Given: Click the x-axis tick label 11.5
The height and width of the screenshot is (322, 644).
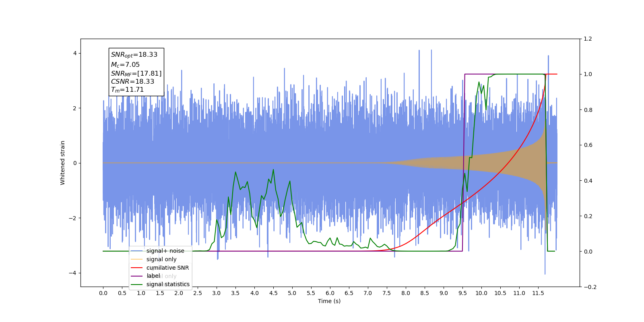Looking at the screenshot, I should click(x=538, y=293).
